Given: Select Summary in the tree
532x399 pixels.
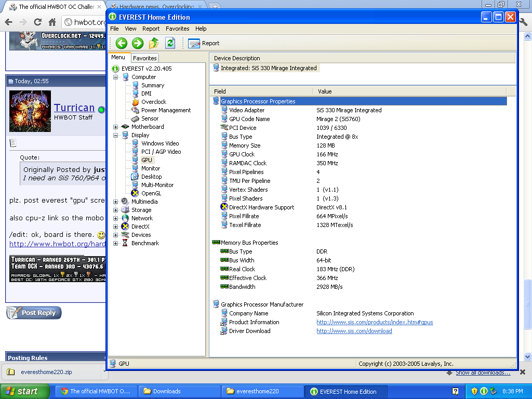Looking at the screenshot, I should coord(153,85).
